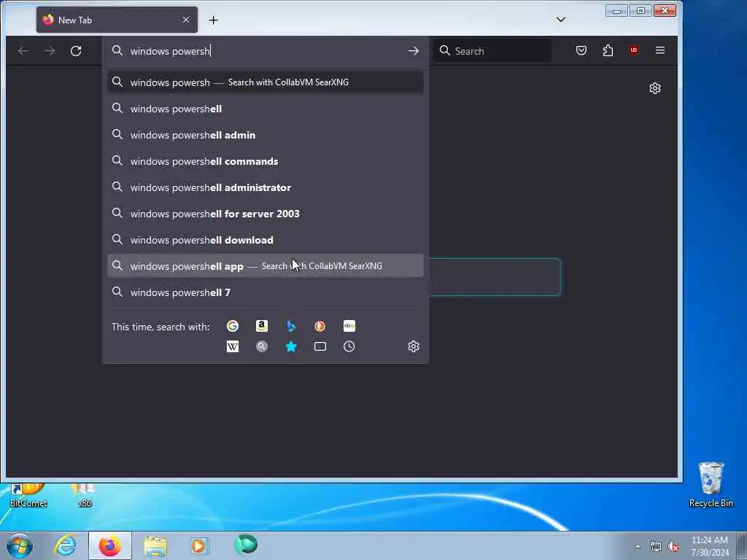Search this time with Wikipedia
Screen dimensions: 747x560
pyautogui.click(x=233, y=346)
